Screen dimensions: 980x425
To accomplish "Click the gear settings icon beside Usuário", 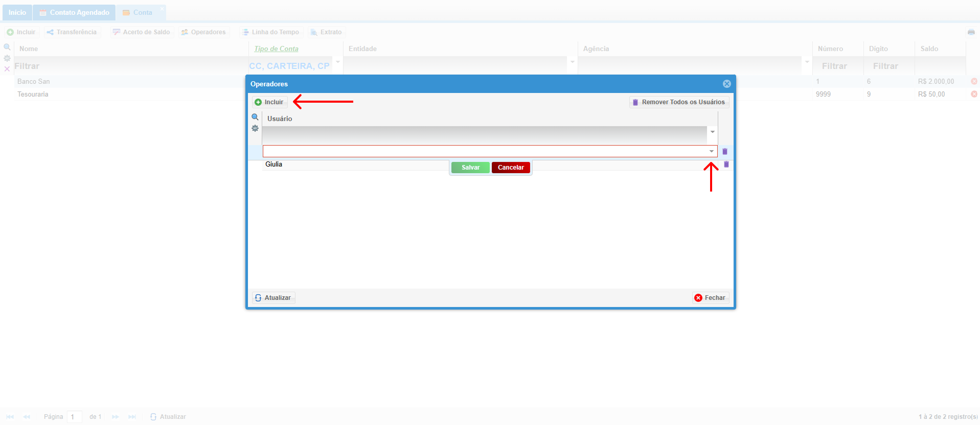I will (255, 128).
